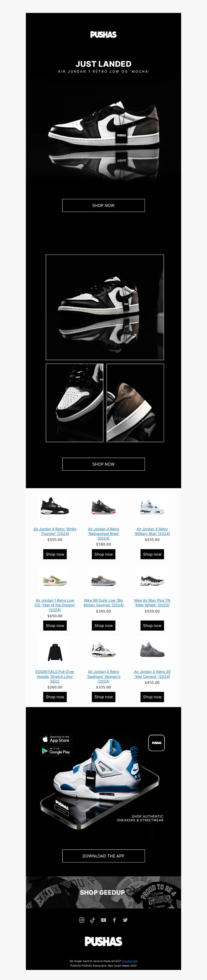207x980 pixels.
Task: Click the first SHOP NOW button under Mocha hero
Action: coord(103,205)
